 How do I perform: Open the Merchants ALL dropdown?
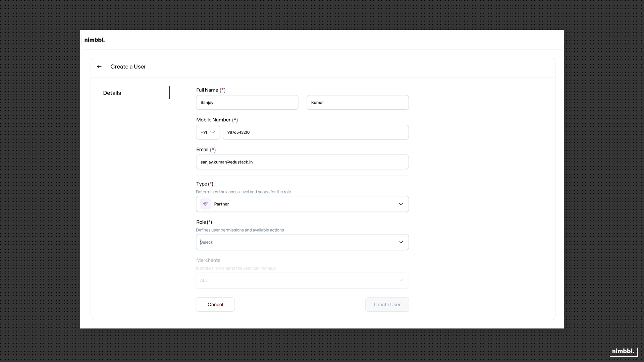click(x=302, y=280)
